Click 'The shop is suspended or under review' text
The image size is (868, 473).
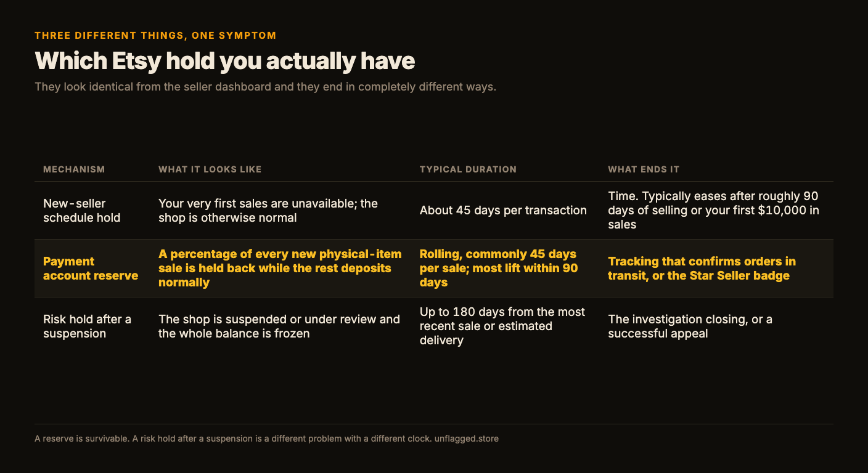pyautogui.click(x=279, y=326)
